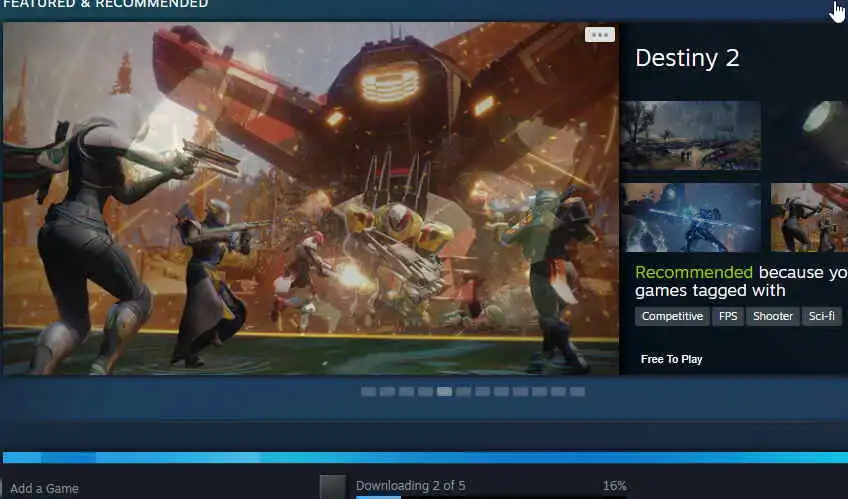Select the Competitive tag
Viewport: 848px width, 499px height.
click(x=672, y=316)
